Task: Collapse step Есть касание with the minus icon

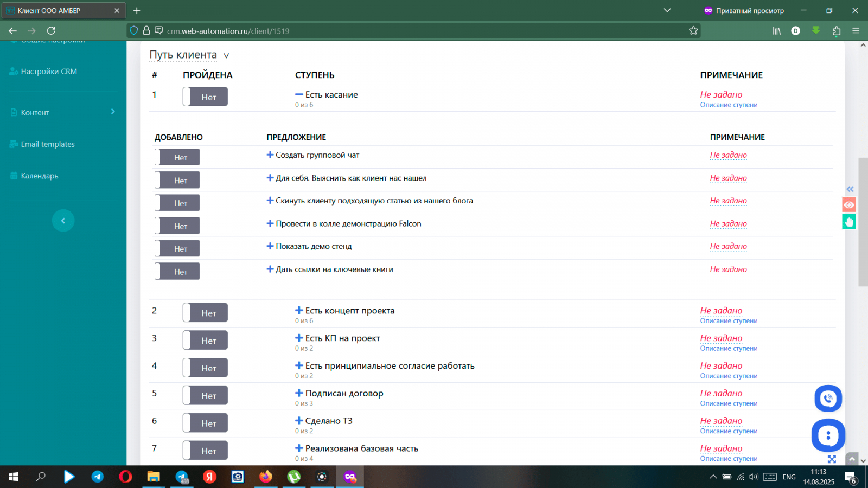Action: click(x=299, y=94)
